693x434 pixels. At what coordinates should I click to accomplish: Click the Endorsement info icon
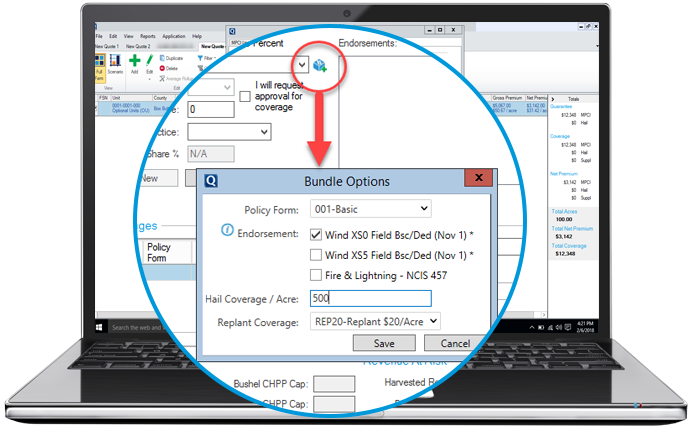[229, 232]
